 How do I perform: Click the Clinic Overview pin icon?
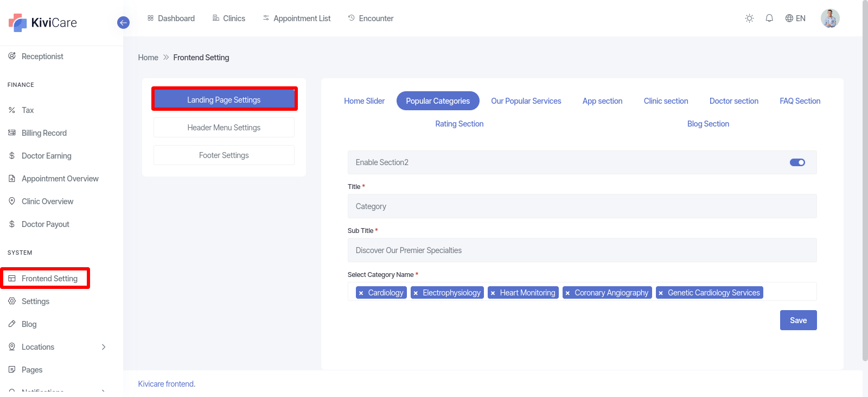pyautogui.click(x=12, y=201)
